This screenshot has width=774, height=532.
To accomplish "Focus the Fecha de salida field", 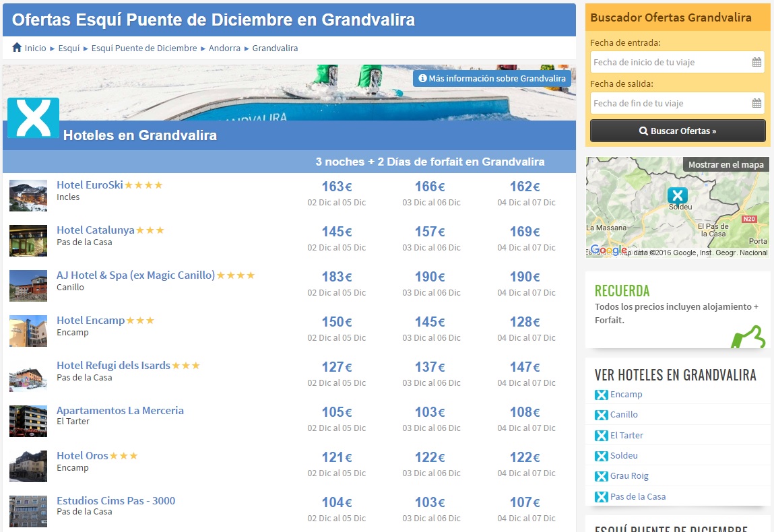I will pyautogui.click(x=677, y=103).
